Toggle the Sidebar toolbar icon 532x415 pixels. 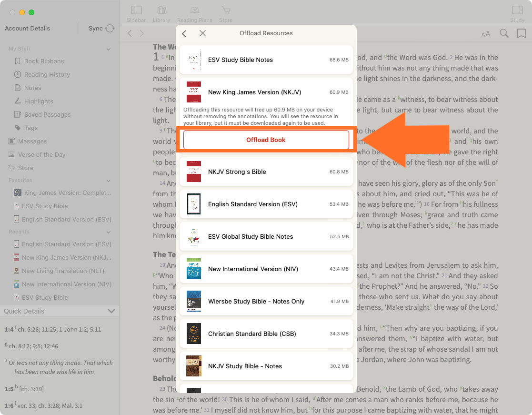[x=136, y=10]
